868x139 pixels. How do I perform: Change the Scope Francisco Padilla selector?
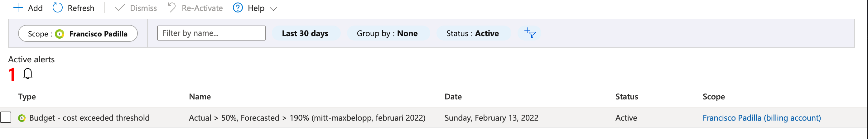(78, 34)
